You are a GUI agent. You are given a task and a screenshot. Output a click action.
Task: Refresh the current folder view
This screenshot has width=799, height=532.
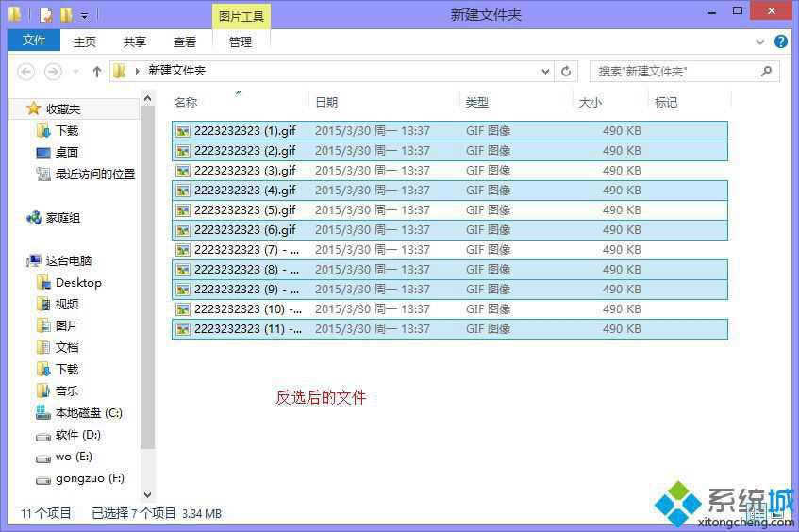[x=566, y=71]
